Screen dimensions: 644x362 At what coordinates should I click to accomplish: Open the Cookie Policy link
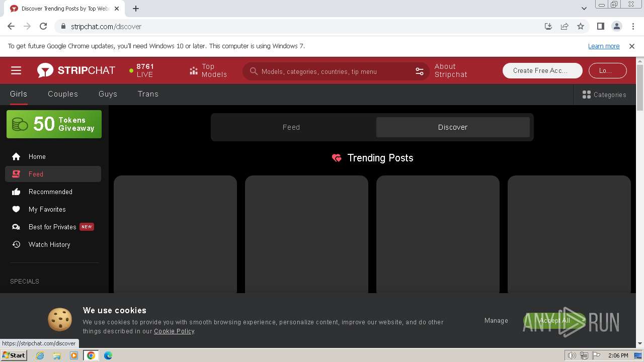coord(174,331)
